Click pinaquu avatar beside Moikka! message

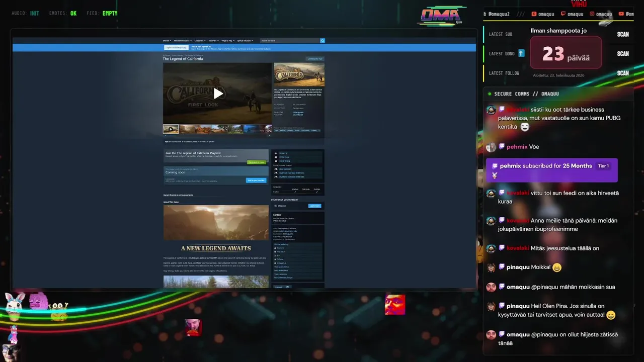pos(491,267)
